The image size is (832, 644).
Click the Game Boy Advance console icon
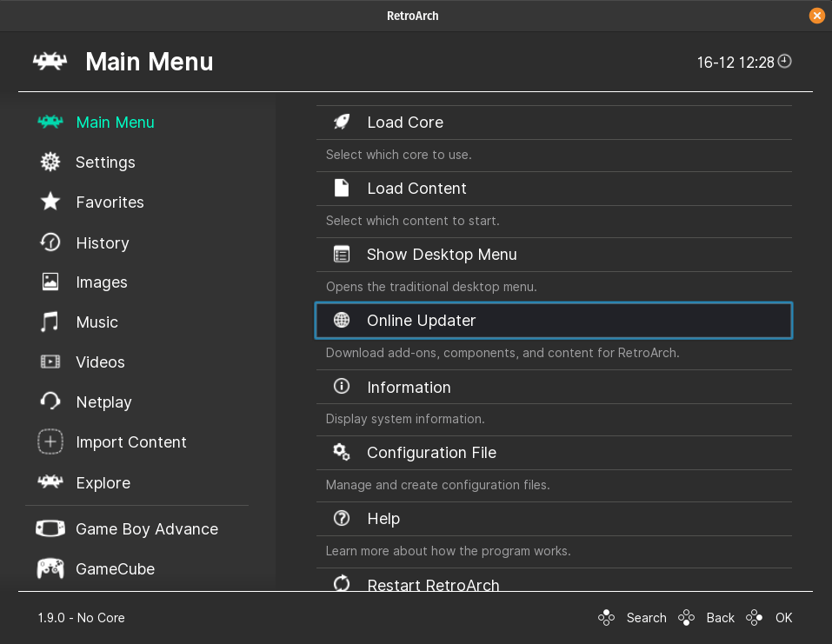point(50,529)
